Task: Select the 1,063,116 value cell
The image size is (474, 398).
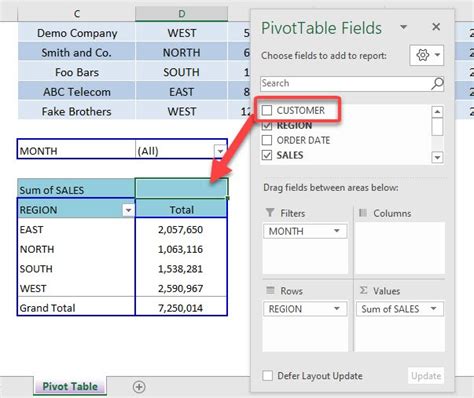Action: 182,249
